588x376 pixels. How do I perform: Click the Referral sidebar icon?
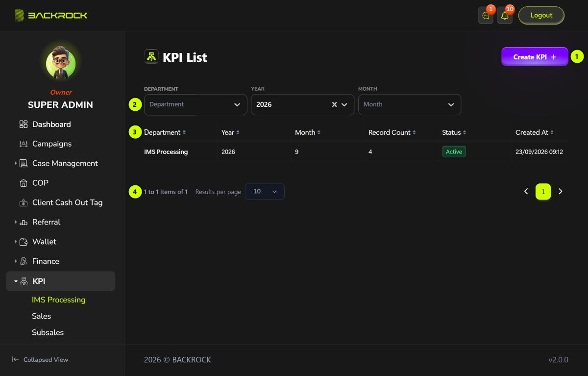(24, 223)
